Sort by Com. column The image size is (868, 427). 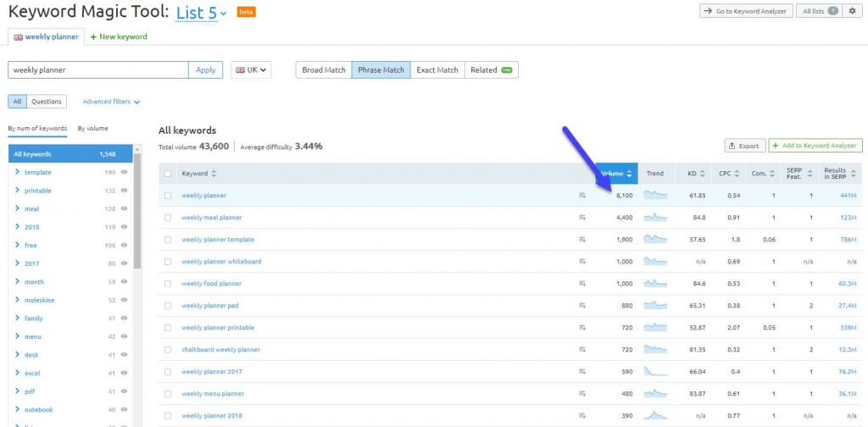(772, 174)
